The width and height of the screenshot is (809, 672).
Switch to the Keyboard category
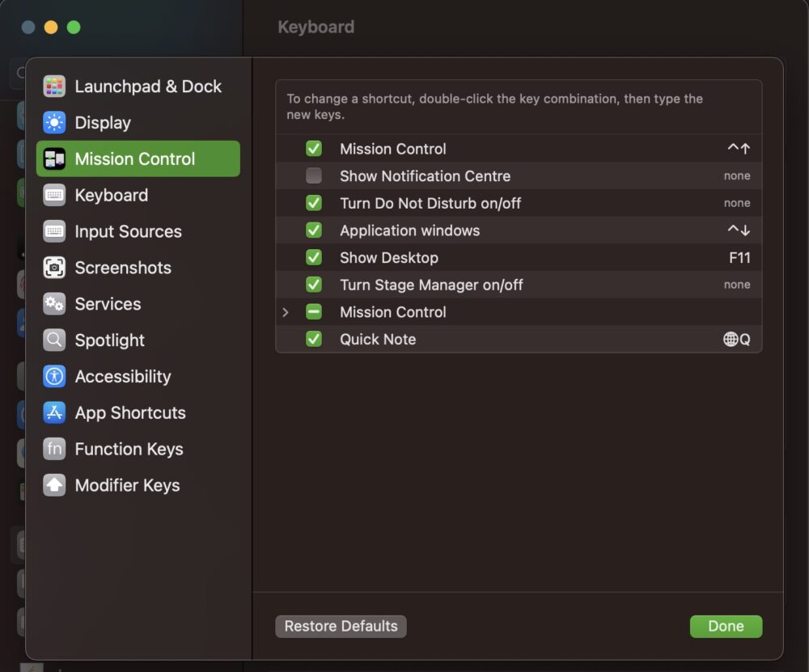click(x=111, y=195)
